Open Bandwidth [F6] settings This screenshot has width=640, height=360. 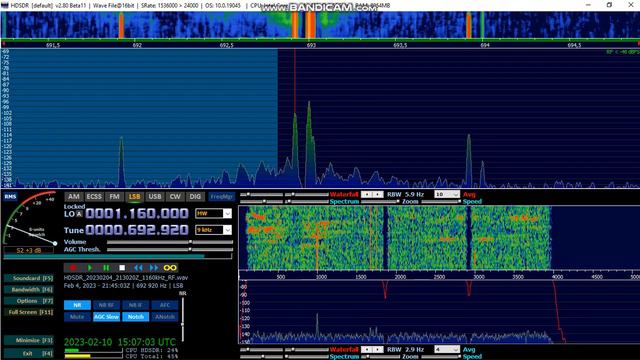click(x=29, y=290)
